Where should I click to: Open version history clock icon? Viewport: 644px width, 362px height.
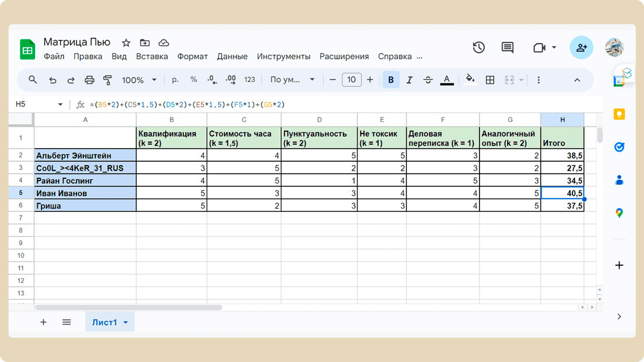[x=478, y=47]
